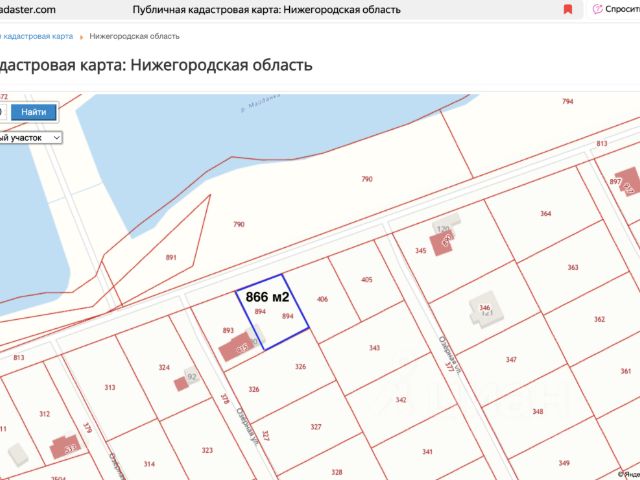
Task: Click the red bookmark icon in address bar
Action: click(x=567, y=9)
